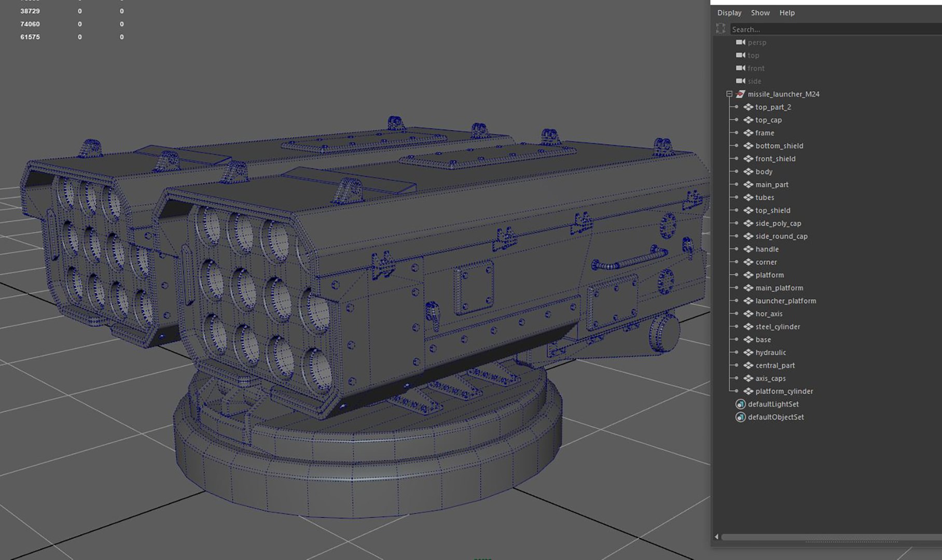
Task: Click the defaultLightSet icon
Action: pyautogui.click(x=740, y=404)
